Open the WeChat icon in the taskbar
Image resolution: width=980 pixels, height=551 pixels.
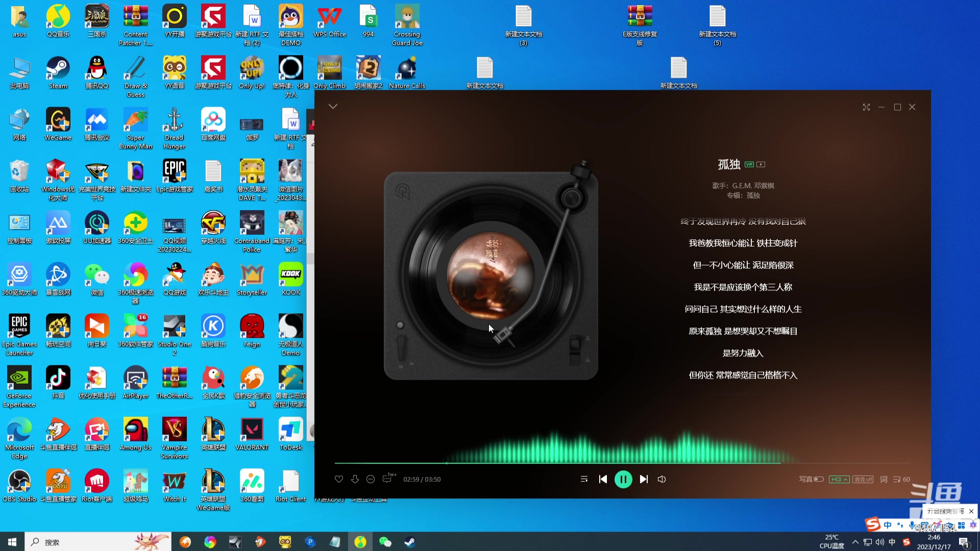coord(385,542)
